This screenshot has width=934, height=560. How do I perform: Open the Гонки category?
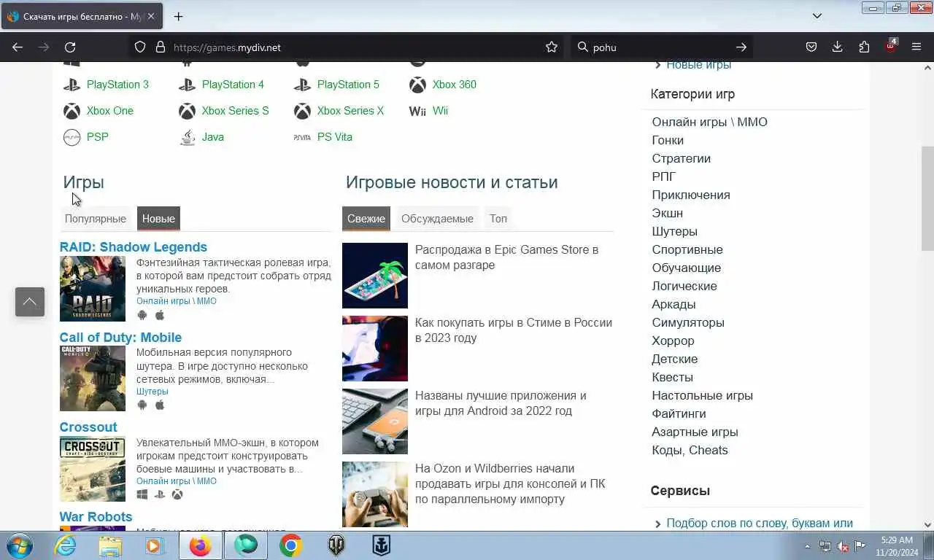pos(668,140)
